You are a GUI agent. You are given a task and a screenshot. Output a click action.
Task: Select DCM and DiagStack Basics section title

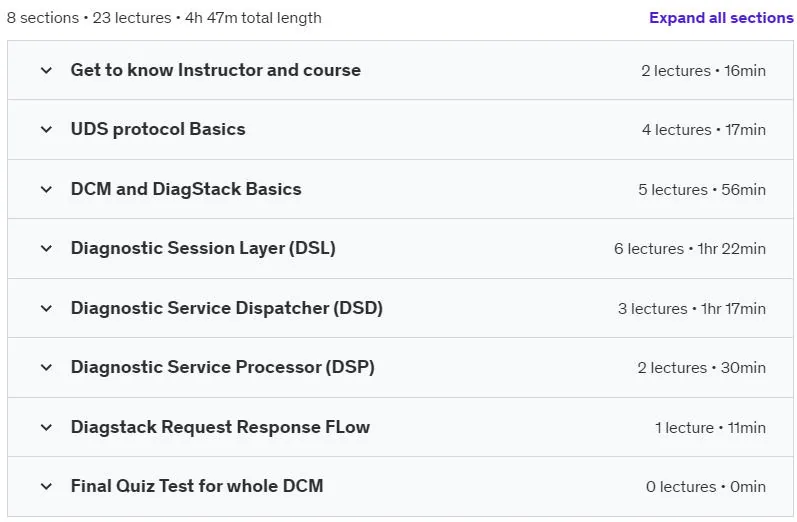pos(186,189)
